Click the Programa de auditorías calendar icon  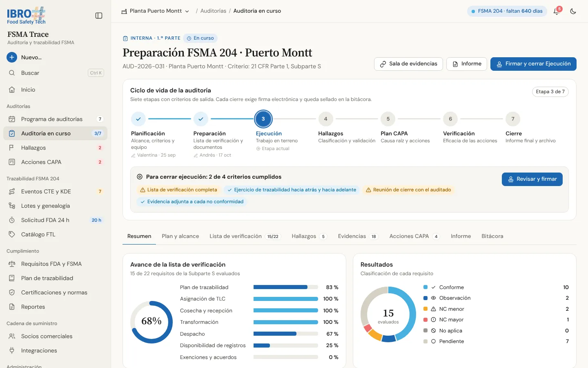coord(12,119)
